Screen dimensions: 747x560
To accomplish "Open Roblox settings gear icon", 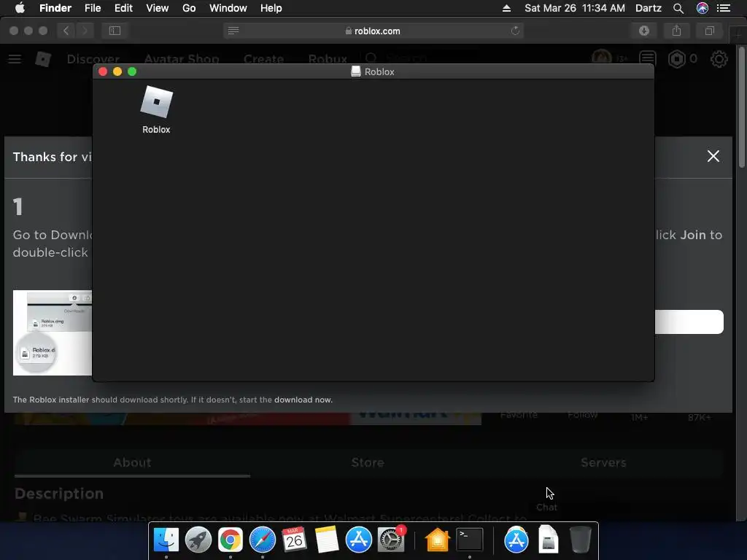I will (x=719, y=59).
